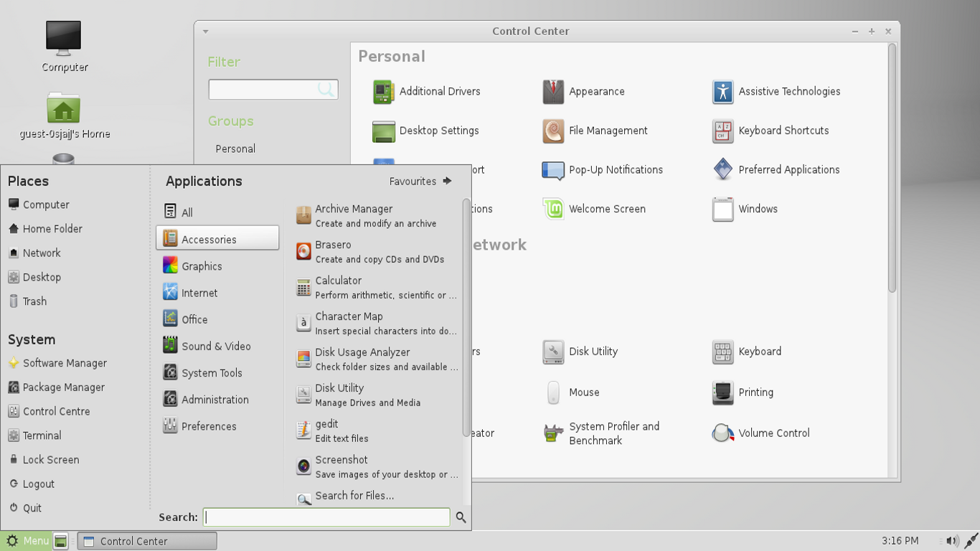Open Desktop Settings in Control Center
The height and width of the screenshot is (551, 980).
click(425, 131)
